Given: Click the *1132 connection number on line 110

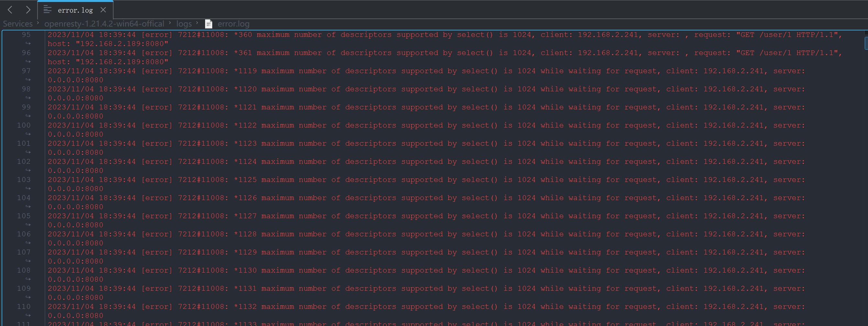Looking at the screenshot, I should point(245,307).
